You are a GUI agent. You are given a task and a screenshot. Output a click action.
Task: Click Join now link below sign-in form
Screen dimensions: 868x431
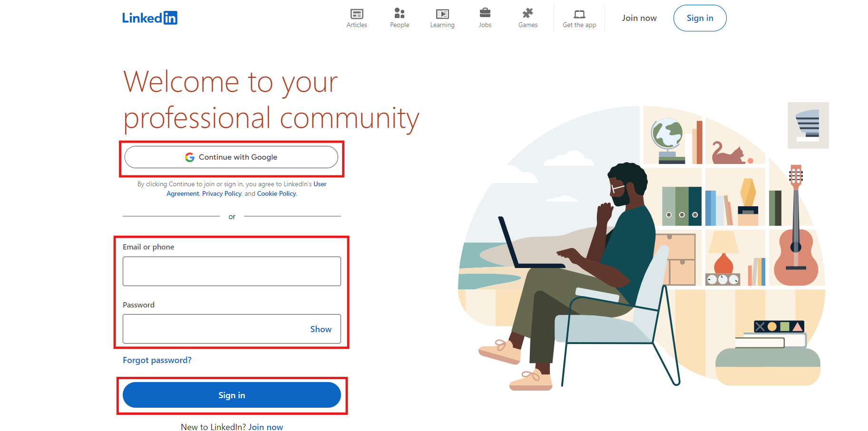265,427
